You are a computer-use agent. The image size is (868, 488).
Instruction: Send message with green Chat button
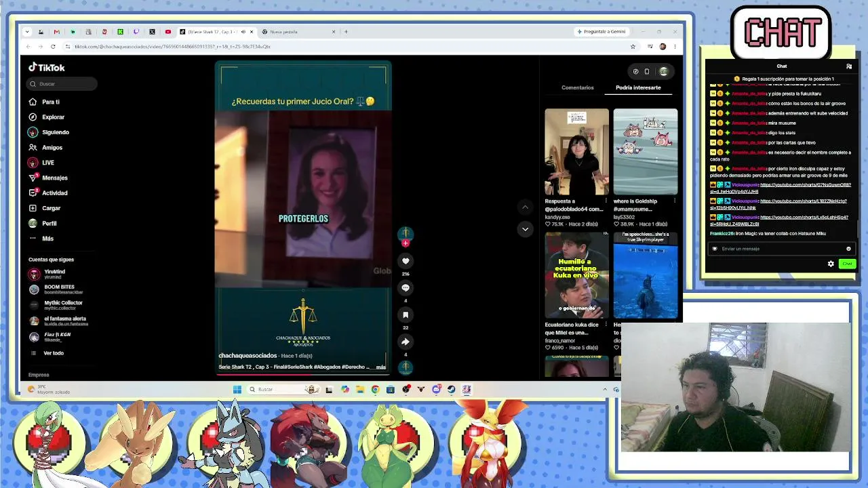point(847,264)
